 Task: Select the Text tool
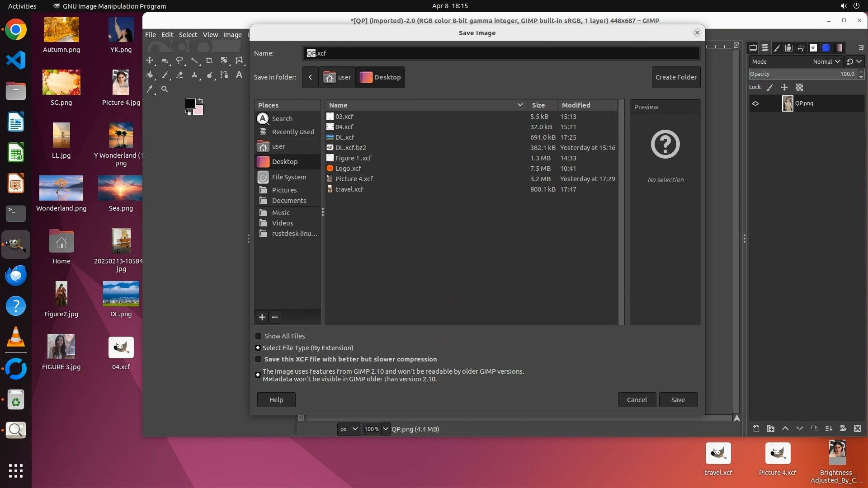239,75
